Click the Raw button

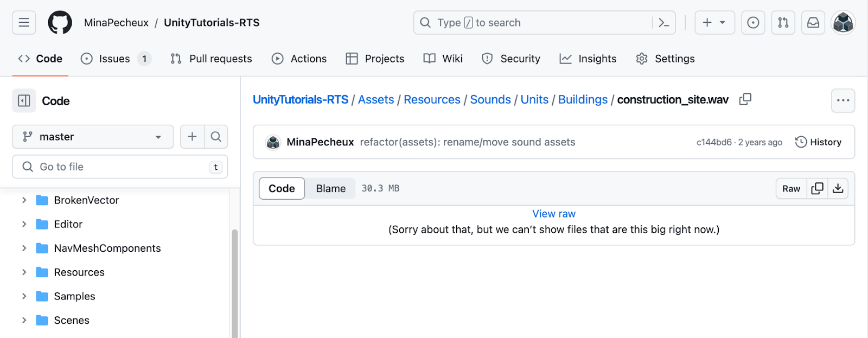pyautogui.click(x=791, y=188)
